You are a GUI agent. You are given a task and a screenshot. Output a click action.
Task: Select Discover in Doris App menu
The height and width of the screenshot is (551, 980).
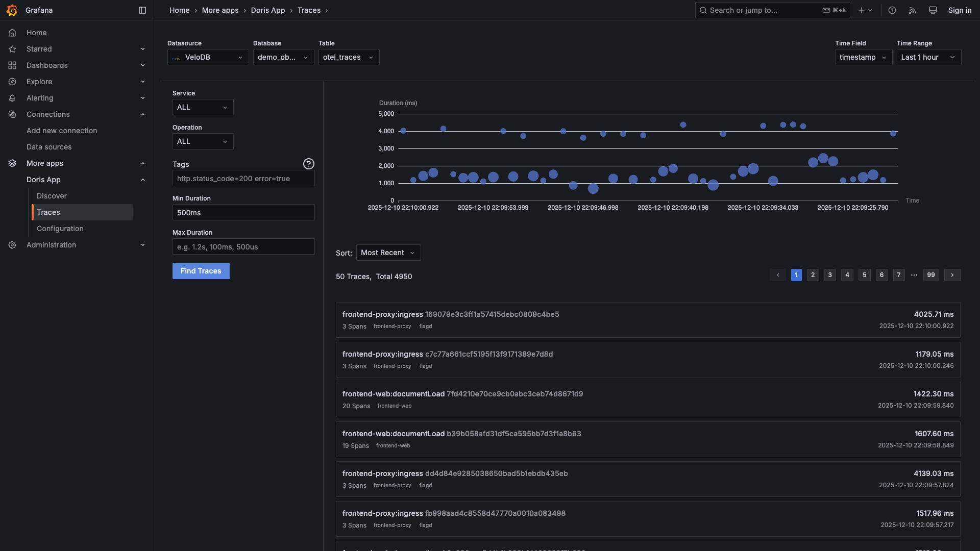(52, 196)
